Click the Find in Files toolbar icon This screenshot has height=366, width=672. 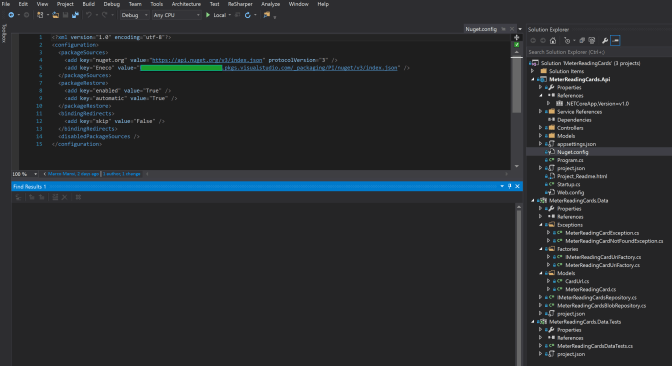click(267, 15)
